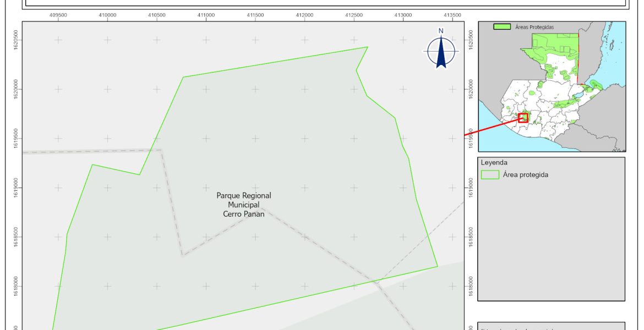
Task: Click the red locator square in inset map
Action: pos(523,118)
